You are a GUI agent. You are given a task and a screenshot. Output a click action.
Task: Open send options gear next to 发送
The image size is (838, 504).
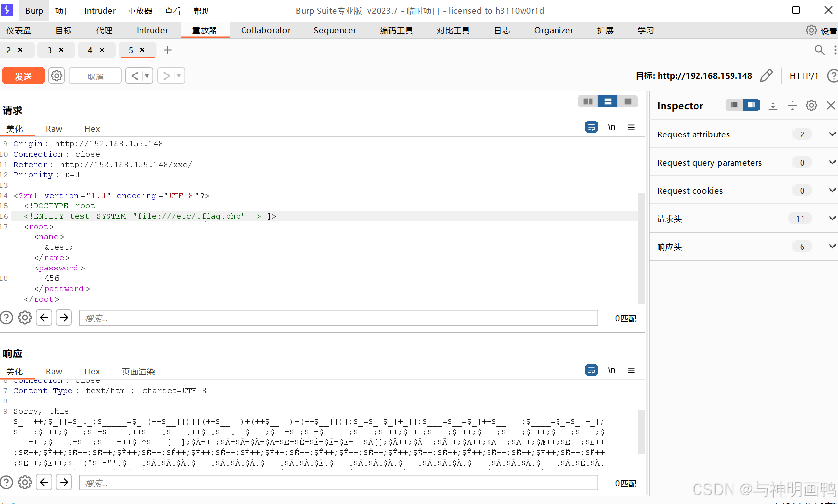(x=57, y=76)
